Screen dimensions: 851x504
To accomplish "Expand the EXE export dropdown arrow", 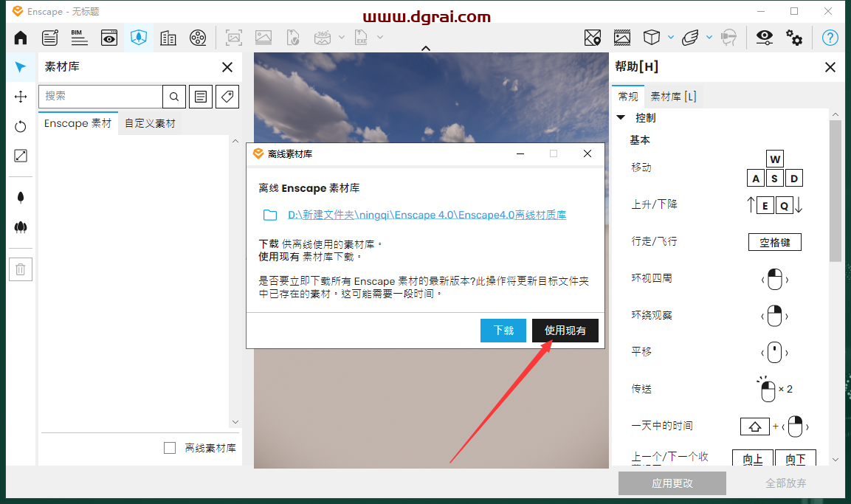I will (380, 38).
